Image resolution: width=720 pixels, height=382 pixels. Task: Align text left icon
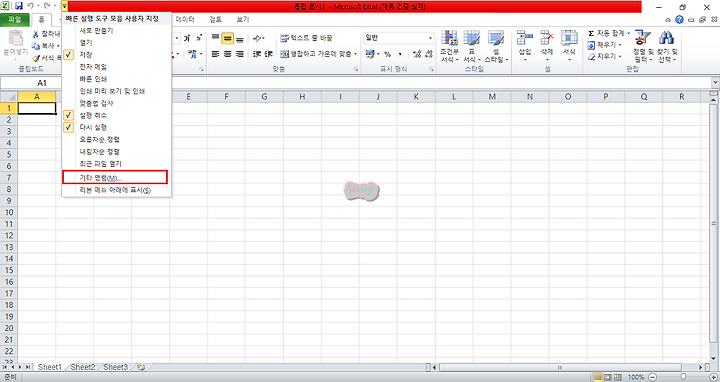[215, 54]
